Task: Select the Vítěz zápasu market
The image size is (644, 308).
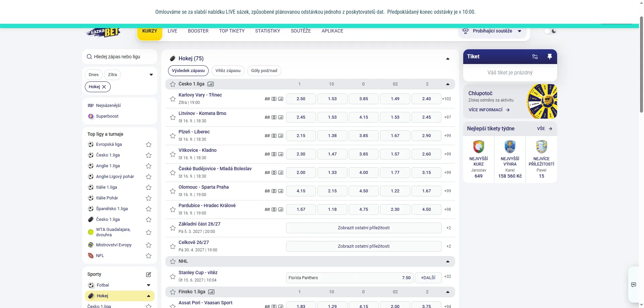Action: pos(228,71)
